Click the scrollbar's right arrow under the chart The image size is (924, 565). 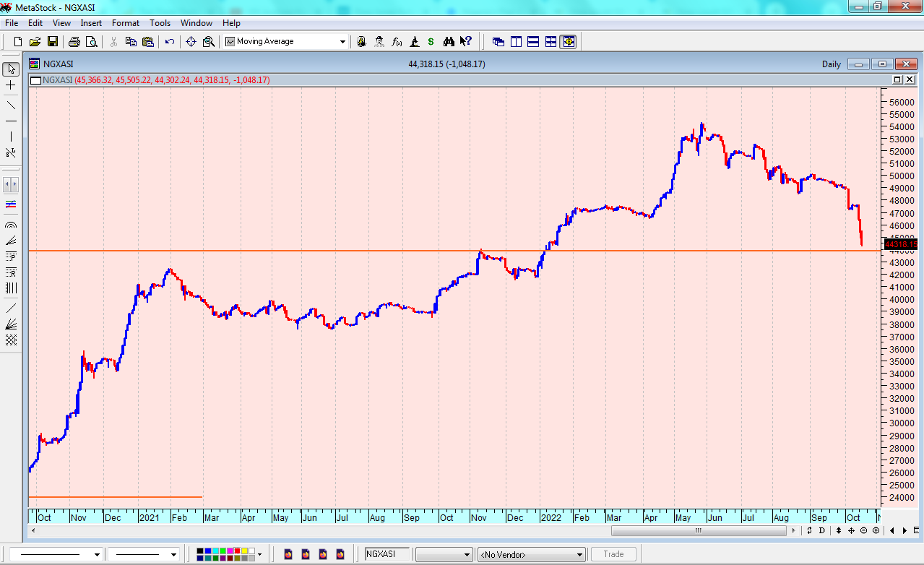pos(795,531)
